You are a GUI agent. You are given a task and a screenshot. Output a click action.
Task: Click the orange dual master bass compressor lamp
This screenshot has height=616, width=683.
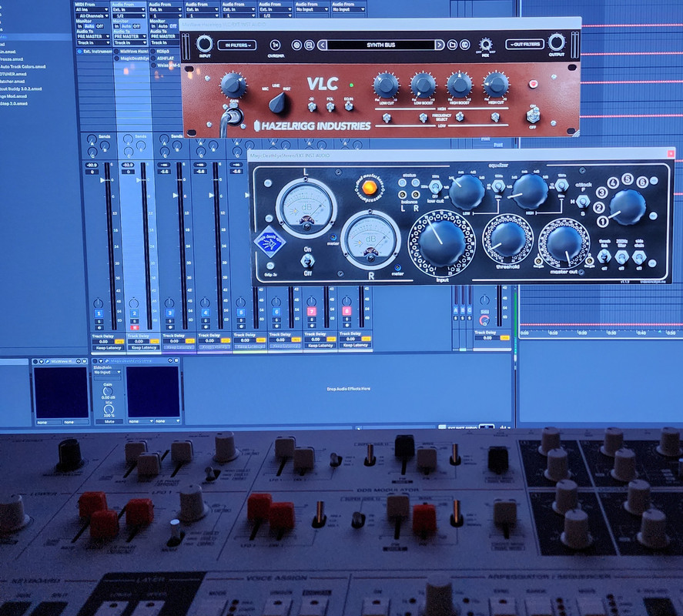tap(369, 187)
